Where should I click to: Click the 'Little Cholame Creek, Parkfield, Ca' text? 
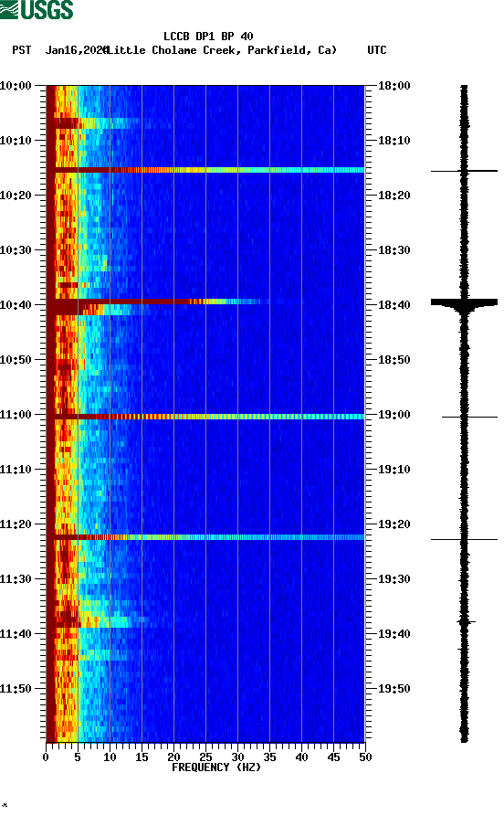[221, 50]
